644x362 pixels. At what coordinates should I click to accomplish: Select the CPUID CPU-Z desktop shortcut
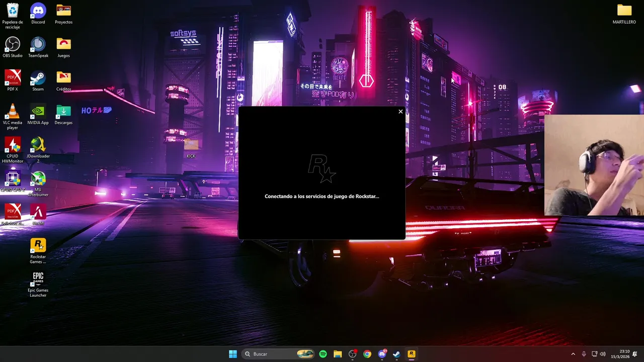pyautogui.click(x=13, y=182)
